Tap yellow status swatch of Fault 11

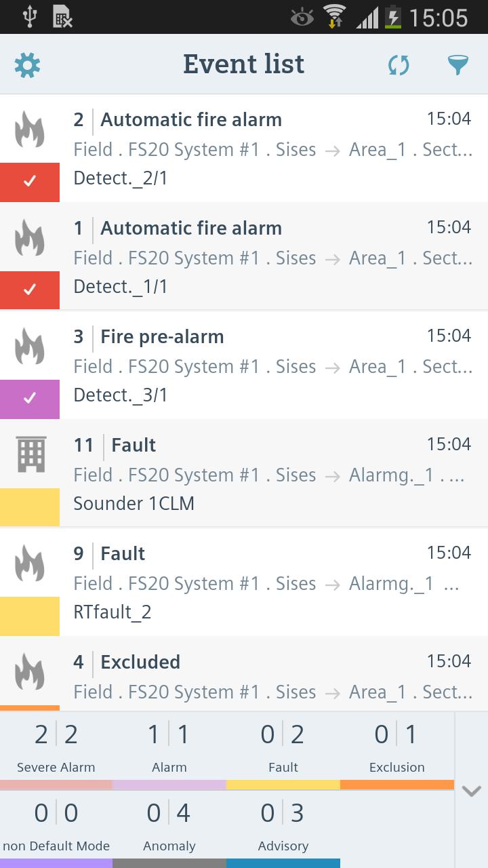pos(30,507)
